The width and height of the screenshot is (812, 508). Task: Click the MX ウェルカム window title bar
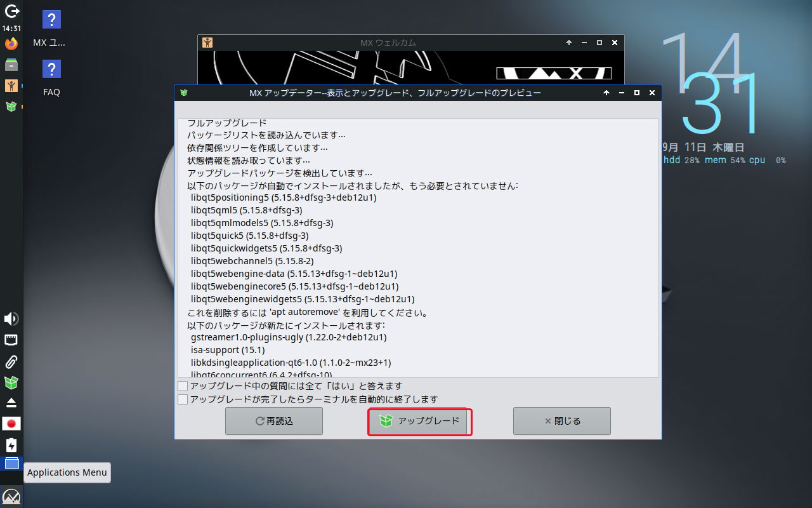[388, 43]
